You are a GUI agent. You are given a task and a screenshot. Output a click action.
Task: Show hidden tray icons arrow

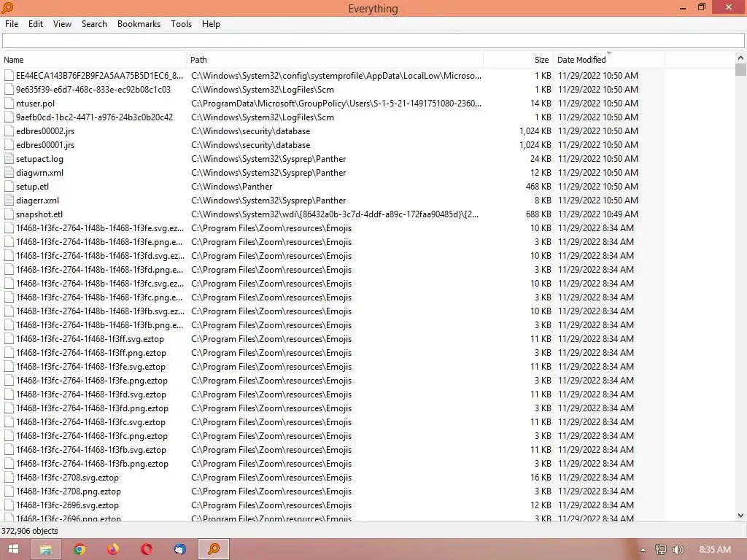(643, 550)
